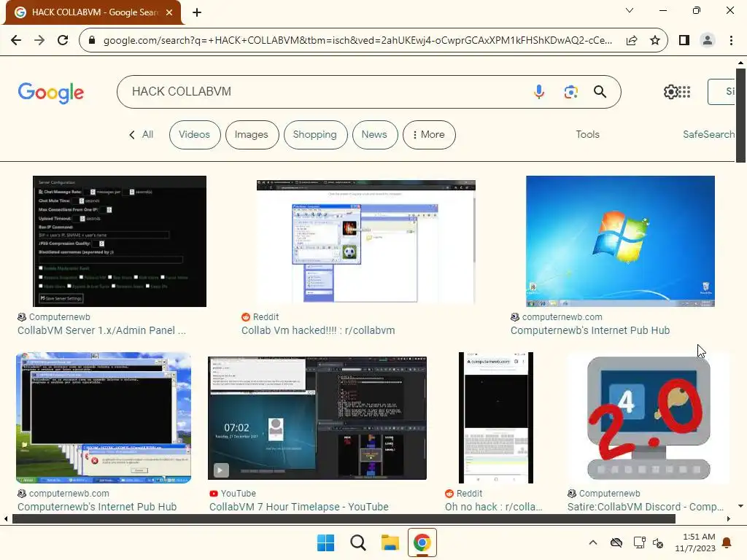Open the Oh no hack phone screenshot
This screenshot has width=747, height=560.
pos(496,418)
